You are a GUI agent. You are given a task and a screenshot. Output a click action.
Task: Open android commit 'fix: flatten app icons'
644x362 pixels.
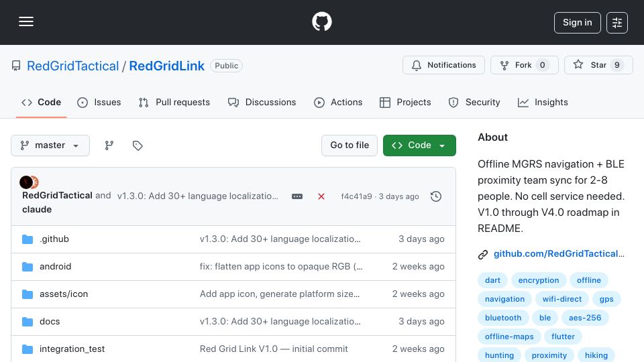(x=281, y=266)
